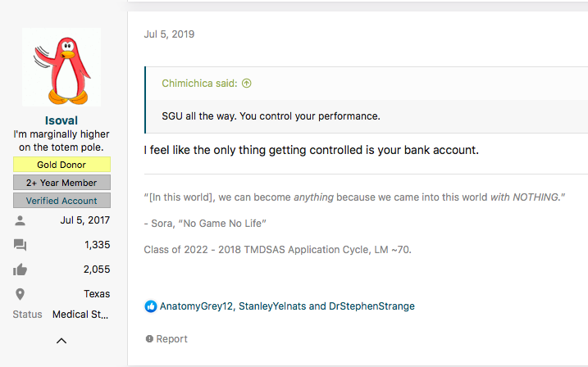Click the thumbs-up reaction score icon
Screen dimensions: 588x367
click(20, 270)
